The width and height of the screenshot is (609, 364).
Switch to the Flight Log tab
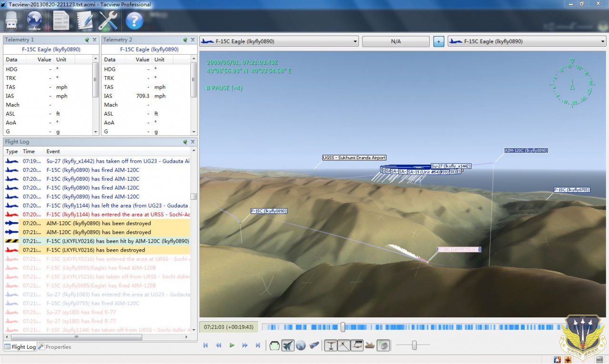pyautogui.click(x=20, y=347)
